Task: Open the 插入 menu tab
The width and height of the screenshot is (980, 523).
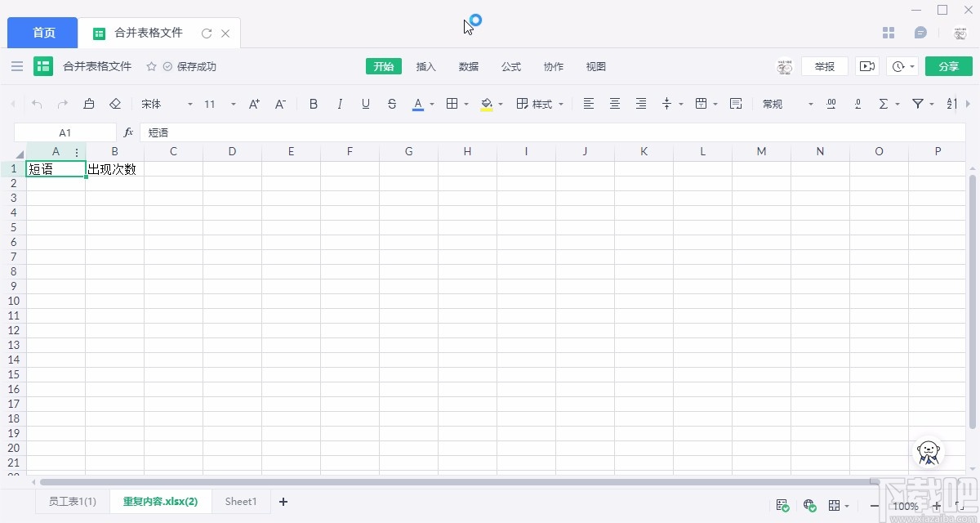Action: (426, 67)
